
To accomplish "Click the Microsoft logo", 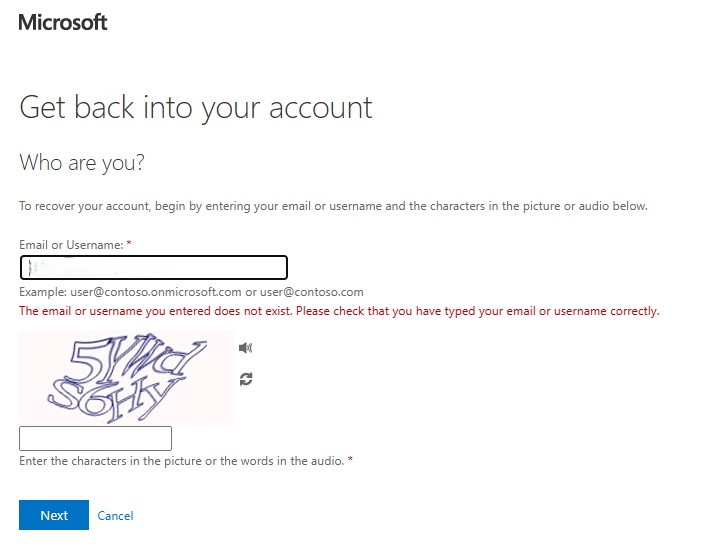I will click(x=63, y=22).
